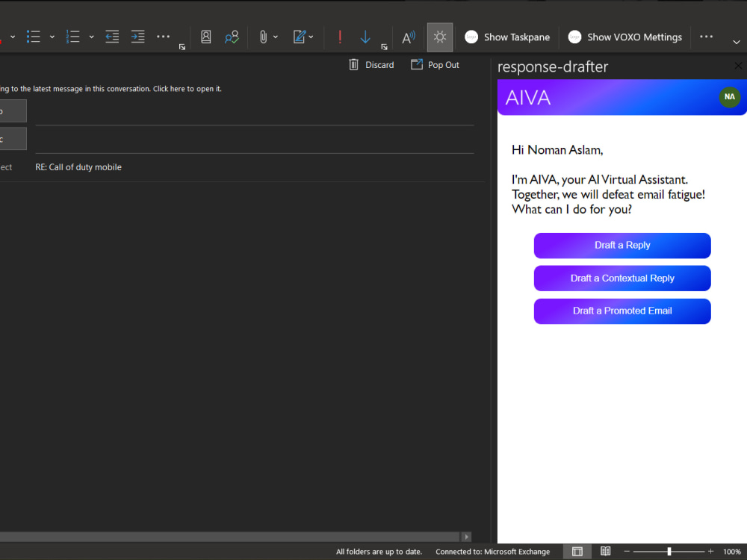Open the Address Book icon
Screen dimensions: 747x560
[206, 37]
